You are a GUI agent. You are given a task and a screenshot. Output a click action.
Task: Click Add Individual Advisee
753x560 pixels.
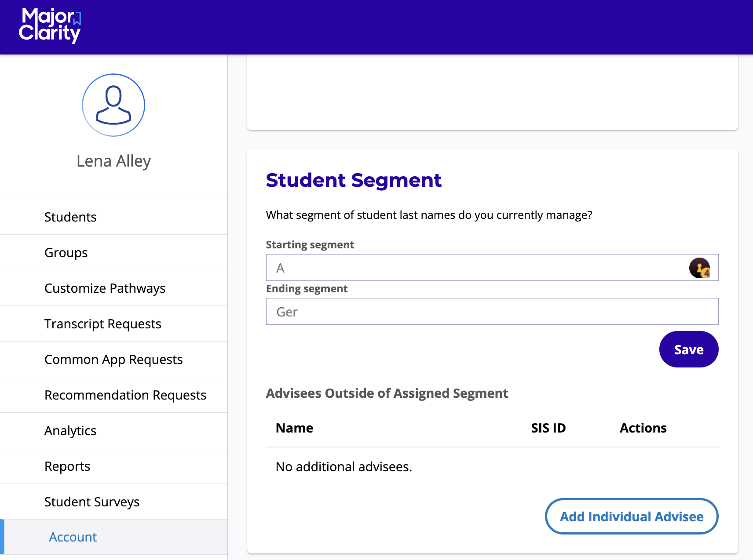[x=632, y=516]
